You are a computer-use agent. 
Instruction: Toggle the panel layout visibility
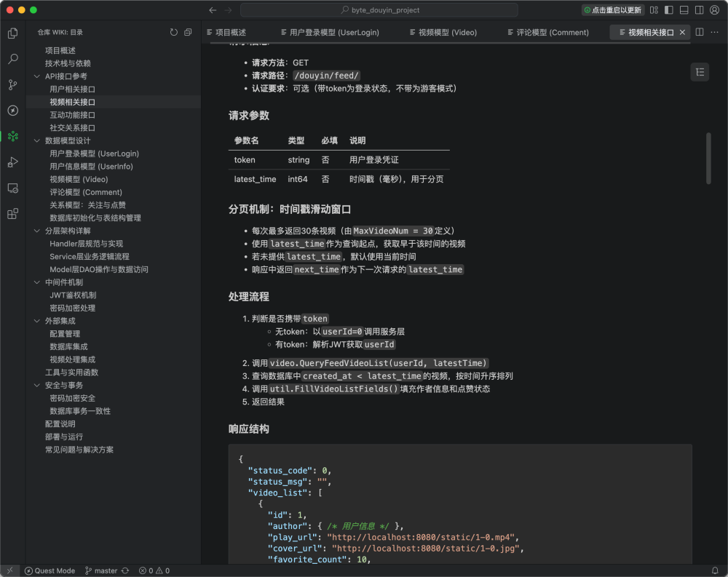tap(684, 10)
